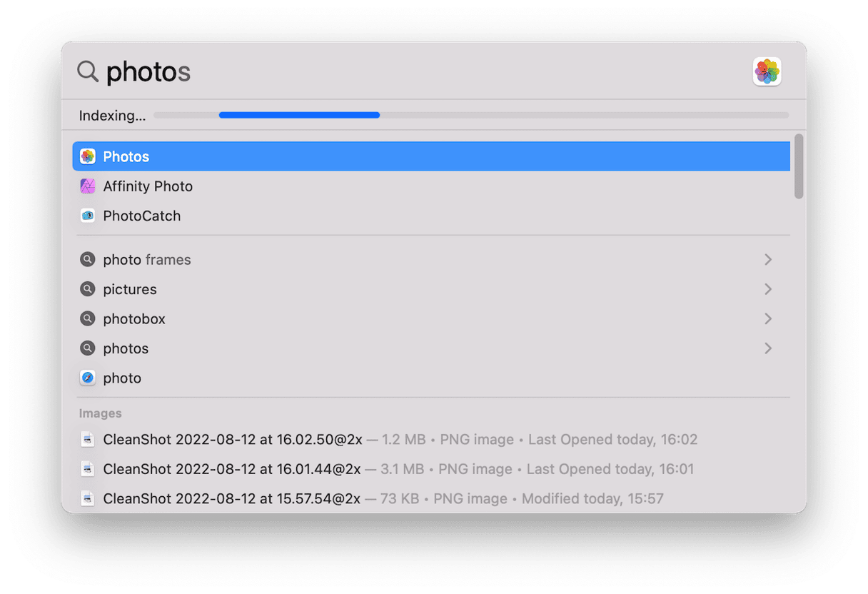This screenshot has height=594, width=868.
Task: Open CleanShot 2022-08-12 at 16.01.44@2x file
Action: 431,469
